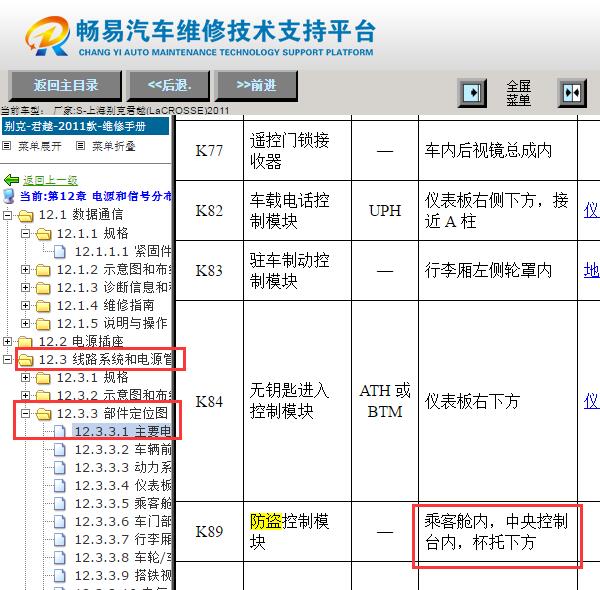Click the 车内后视镜总成内 cell
The width and height of the screenshot is (600, 590).
[498, 150]
